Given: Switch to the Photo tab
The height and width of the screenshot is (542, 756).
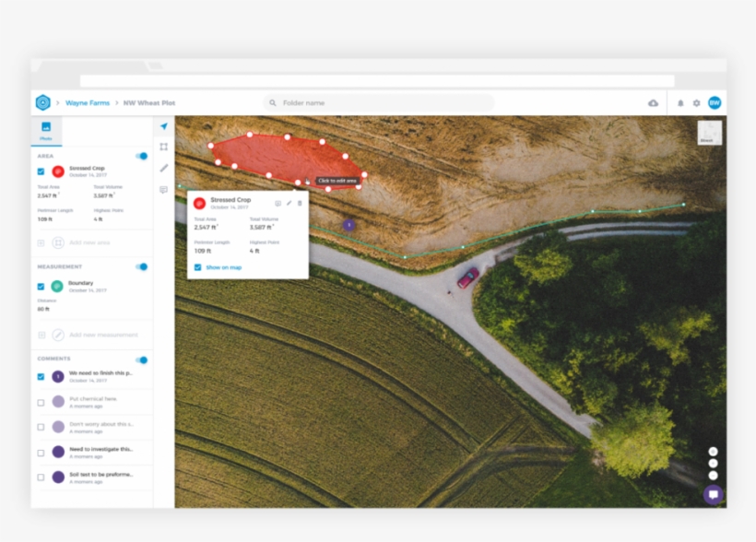Looking at the screenshot, I should 45,130.
